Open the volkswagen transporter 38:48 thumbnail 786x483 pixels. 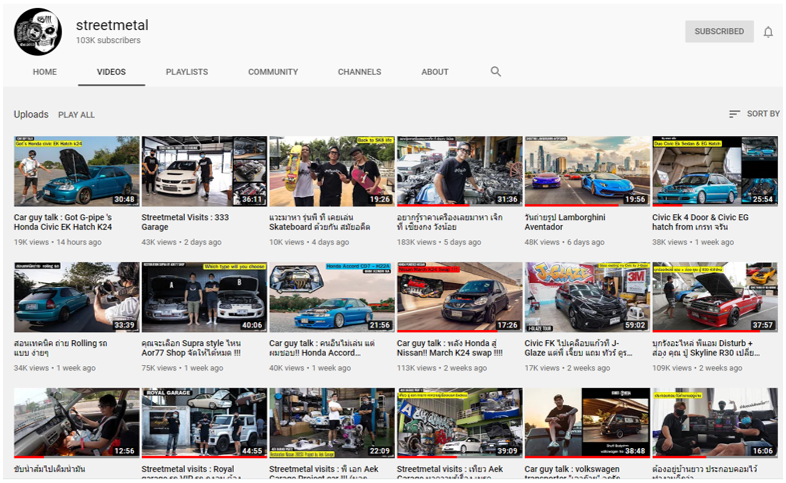pos(587,423)
